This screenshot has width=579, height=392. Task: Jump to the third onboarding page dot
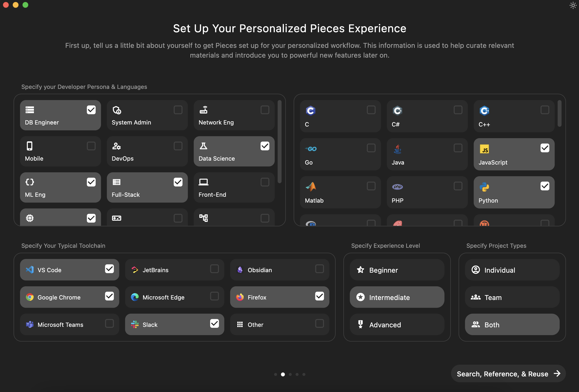point(290,374)
